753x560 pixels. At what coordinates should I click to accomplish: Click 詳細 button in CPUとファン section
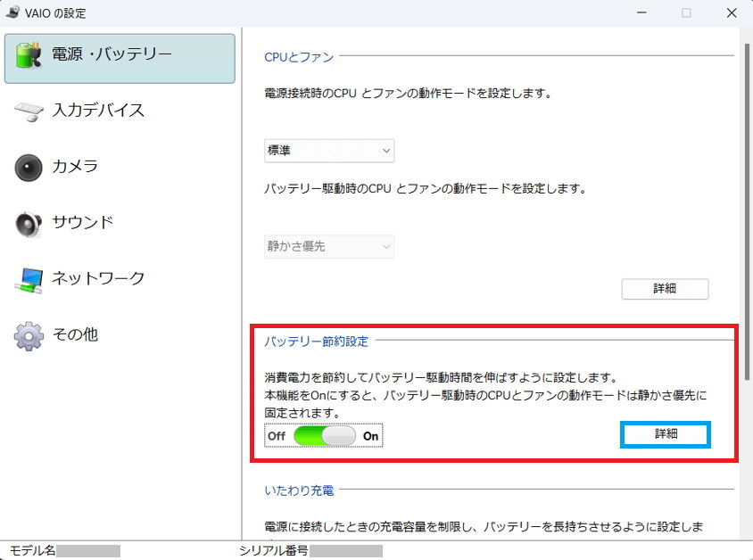tap(665, 289)
